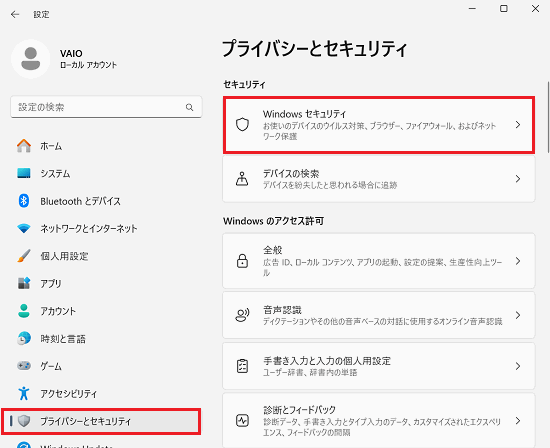Click the ホーム house icon
This screenshot has width=550, height=448.
pos(24,146)
